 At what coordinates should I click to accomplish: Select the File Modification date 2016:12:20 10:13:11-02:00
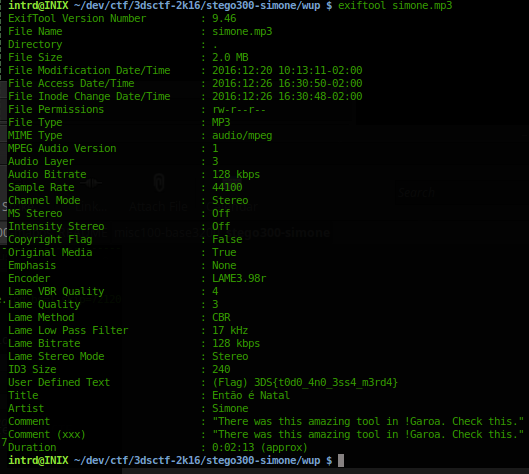coord(287,70)
